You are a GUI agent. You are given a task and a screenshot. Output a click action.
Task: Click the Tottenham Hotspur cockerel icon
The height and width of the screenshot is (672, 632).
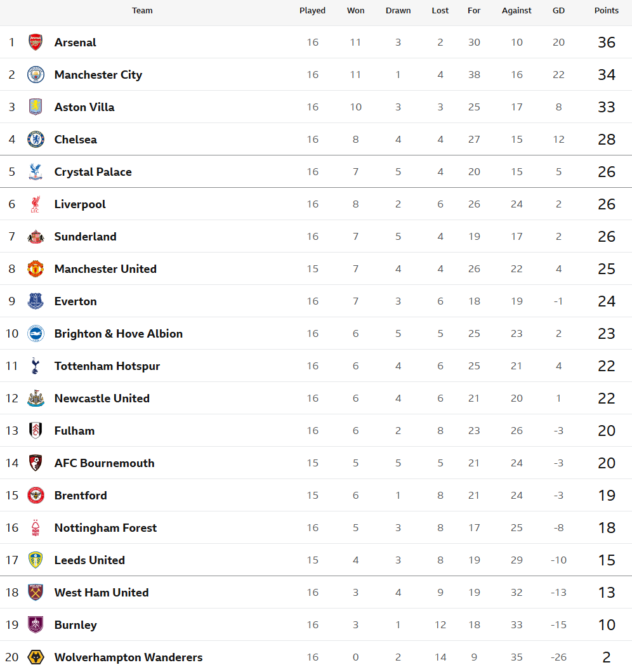pos(36,366)
